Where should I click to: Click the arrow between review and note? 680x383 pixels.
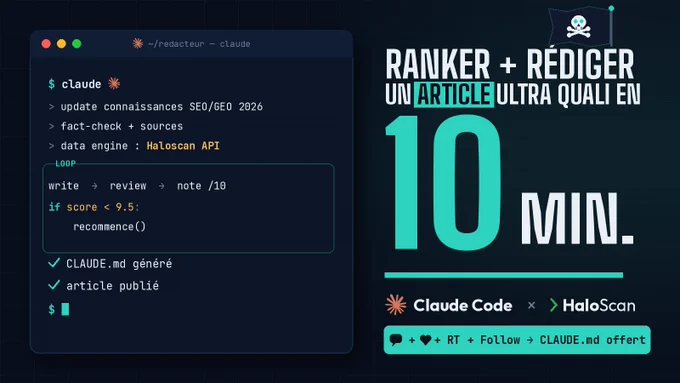click(x=161, y=186)
